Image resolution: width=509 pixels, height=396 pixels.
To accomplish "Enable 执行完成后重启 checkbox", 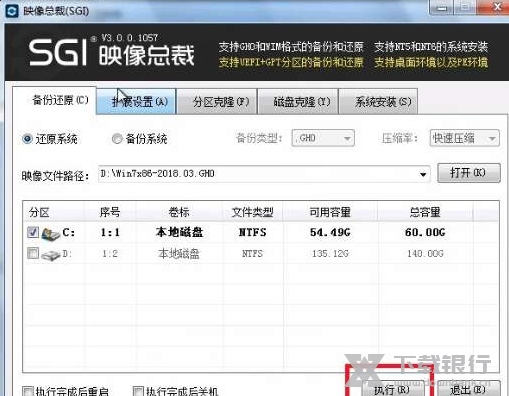I will coord(28,391).
